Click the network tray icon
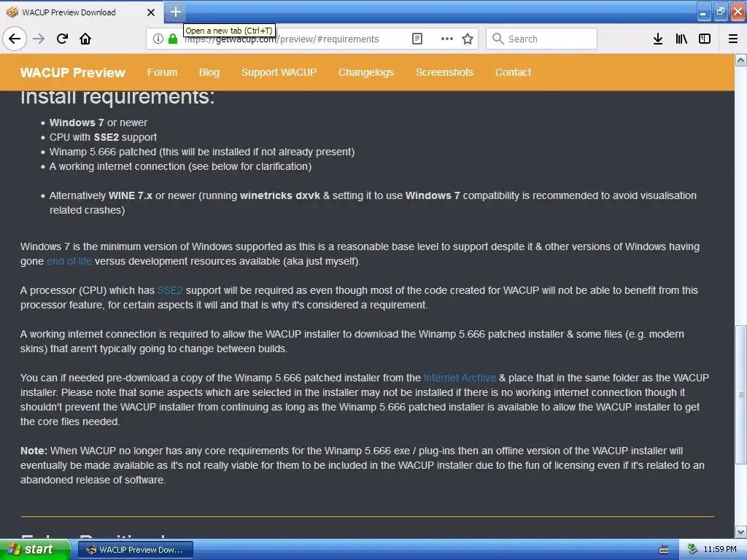The image size is (747, 560). (692, 550)
